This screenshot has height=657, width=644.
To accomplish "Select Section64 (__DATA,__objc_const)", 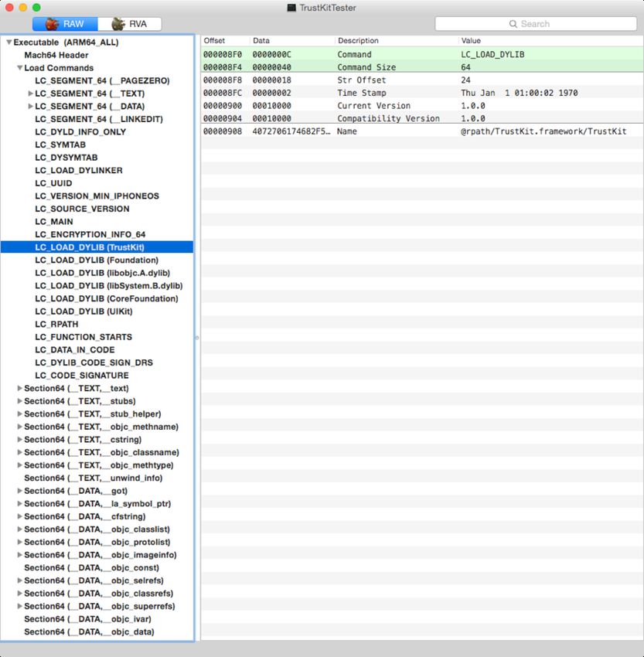I will [x=92, y=568].
